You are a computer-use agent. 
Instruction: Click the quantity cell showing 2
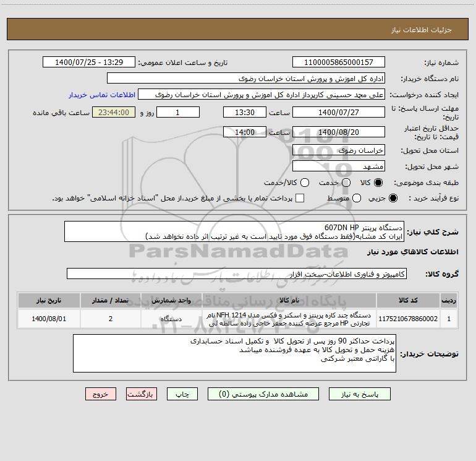tap(110, 319)
